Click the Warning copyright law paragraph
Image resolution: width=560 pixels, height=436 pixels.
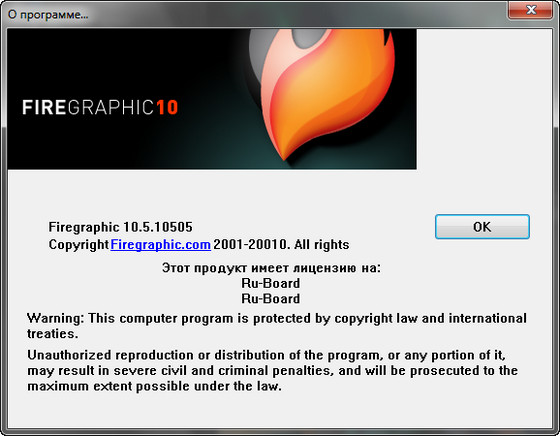point(277,326)
